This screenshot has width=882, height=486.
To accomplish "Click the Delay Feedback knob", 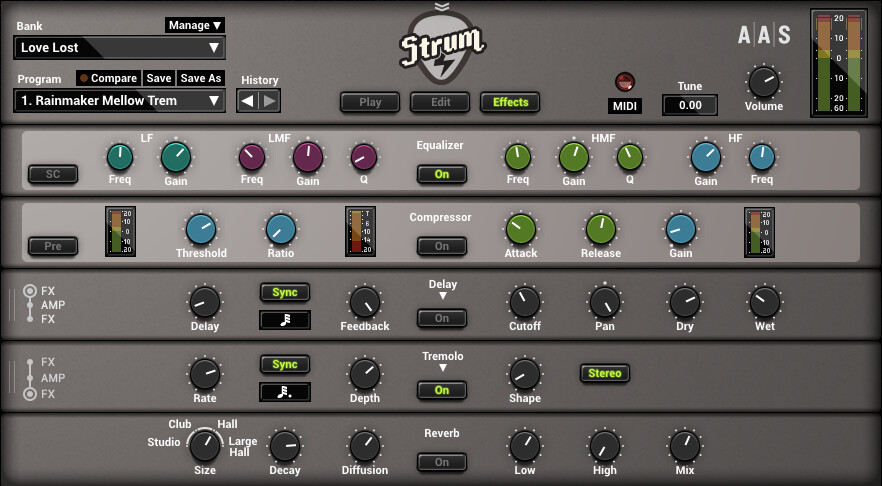I will [364, 302].
